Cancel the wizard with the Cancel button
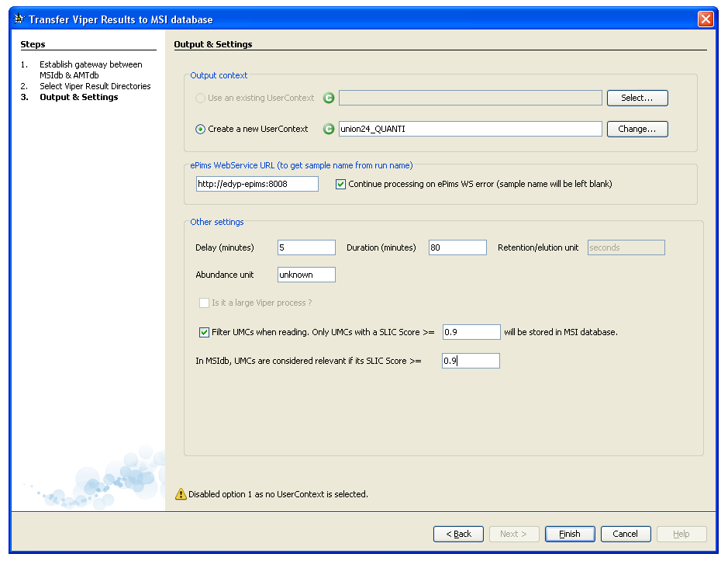This screenshot has width=728, height=564. [625, 534]
